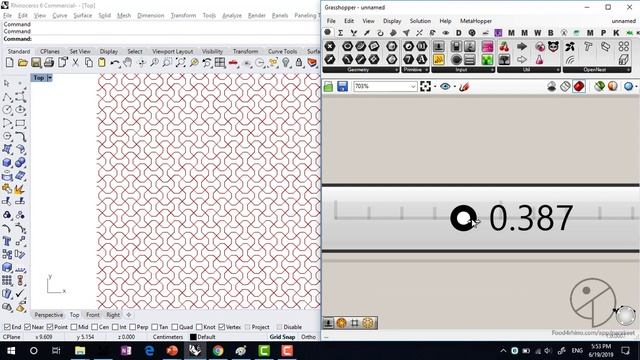Click the light bulb Hide objects icon
Image resolution: width=640 pixels, height=360 pixels.
tap(286, 62)
